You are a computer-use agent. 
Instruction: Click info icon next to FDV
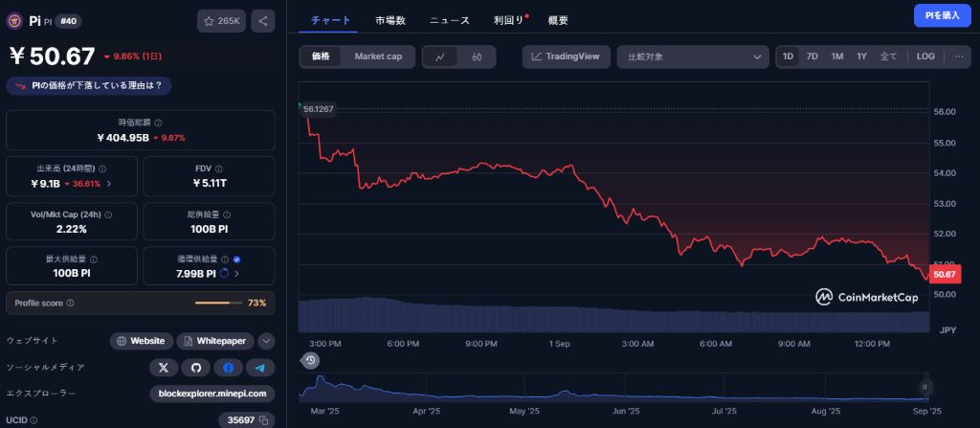219,169
